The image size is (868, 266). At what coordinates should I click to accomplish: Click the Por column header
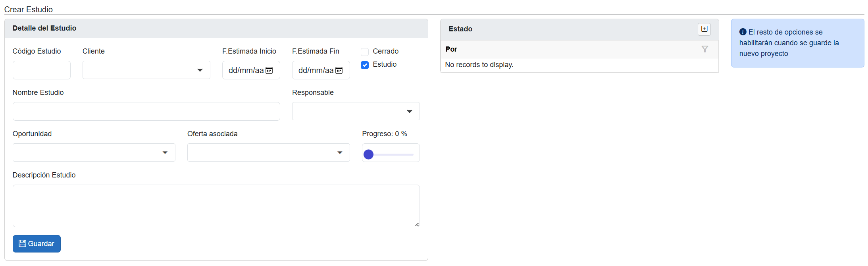click(x=451, y=49)
